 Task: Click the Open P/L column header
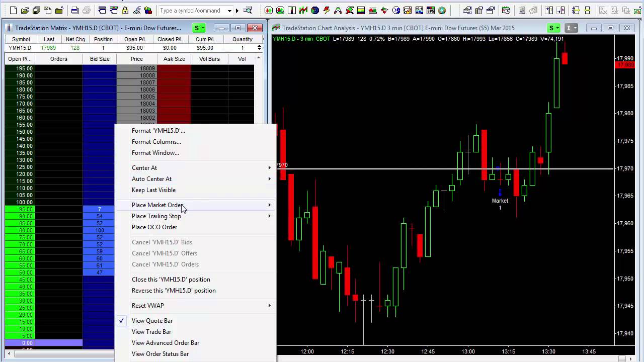pos(20,59)
